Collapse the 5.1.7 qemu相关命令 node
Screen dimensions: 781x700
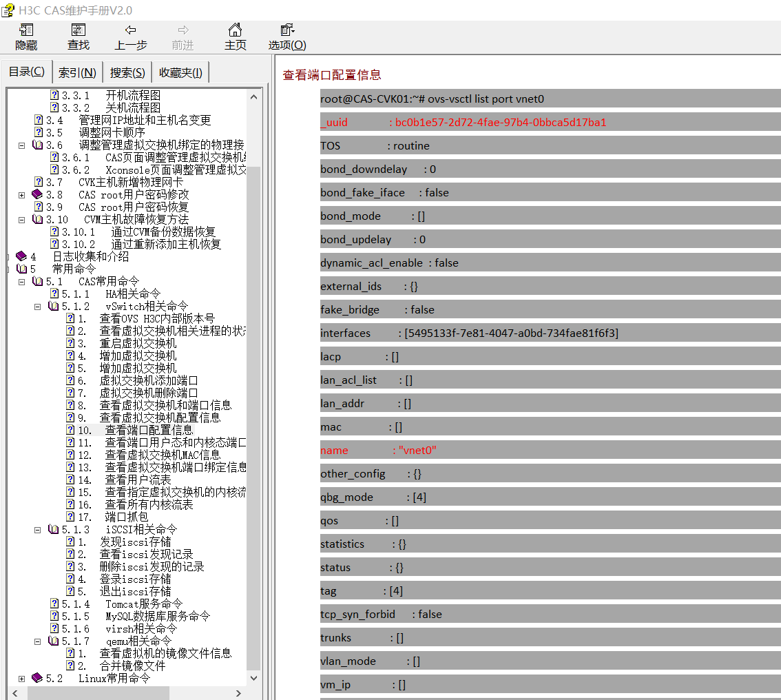click(x=37, y=641)
